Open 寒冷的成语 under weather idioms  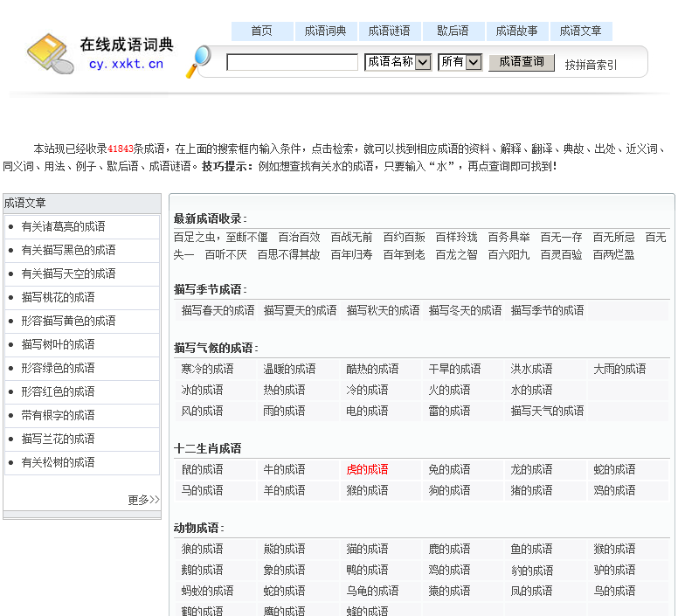click(207, 369)
